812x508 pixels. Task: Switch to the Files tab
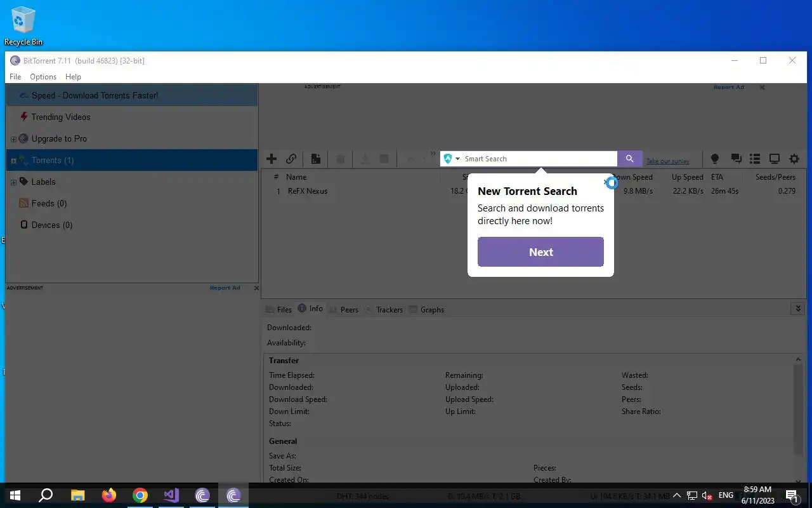click(x=278, y=310)
